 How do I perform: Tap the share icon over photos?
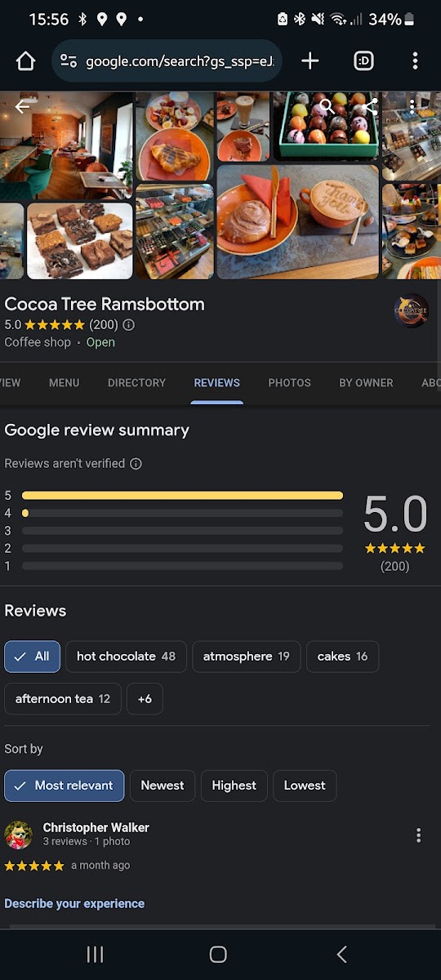(371, 106)
